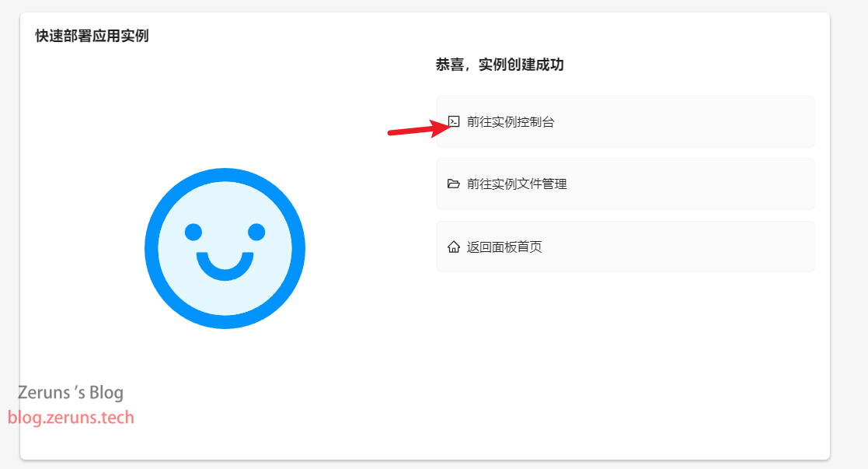Click the blue smiley face illustration
The image size is (868, 469).
(x=225, y=248)
